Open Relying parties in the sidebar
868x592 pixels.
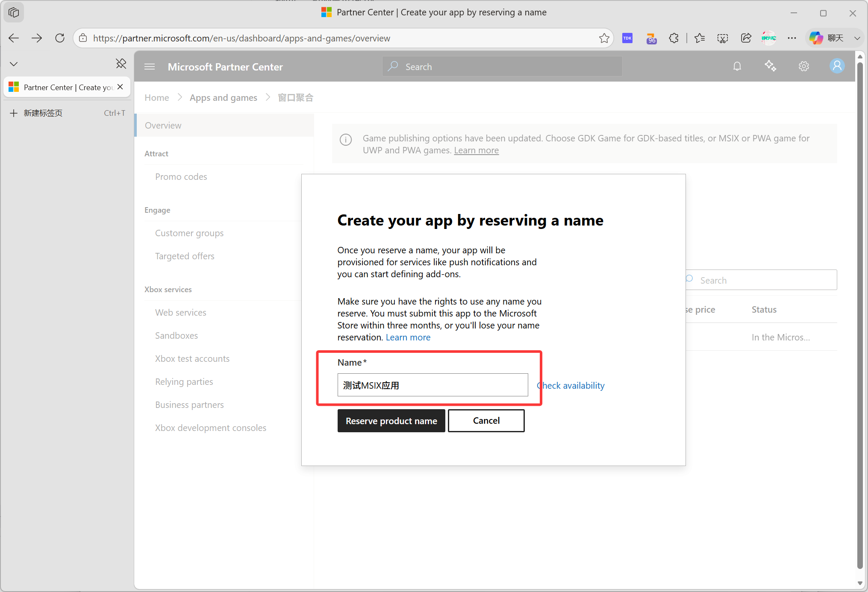point(184,382)
